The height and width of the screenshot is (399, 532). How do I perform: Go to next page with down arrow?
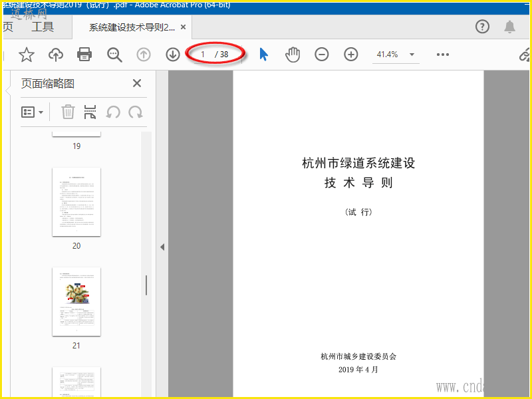coord(173,55)
